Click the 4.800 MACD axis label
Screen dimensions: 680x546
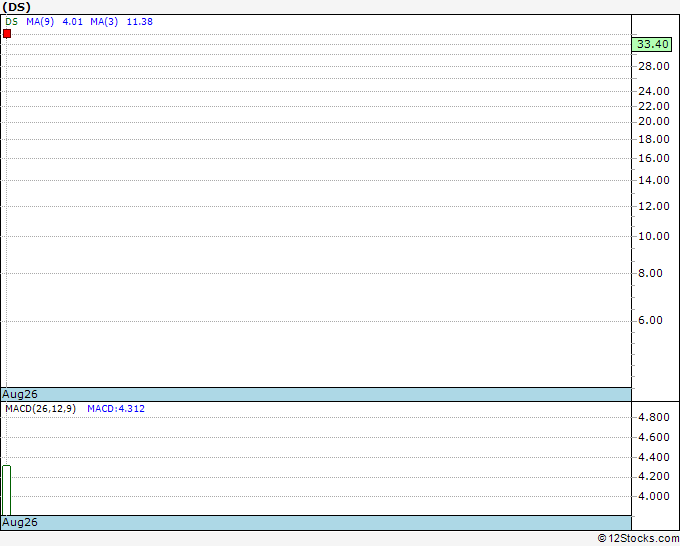(654, 417)
